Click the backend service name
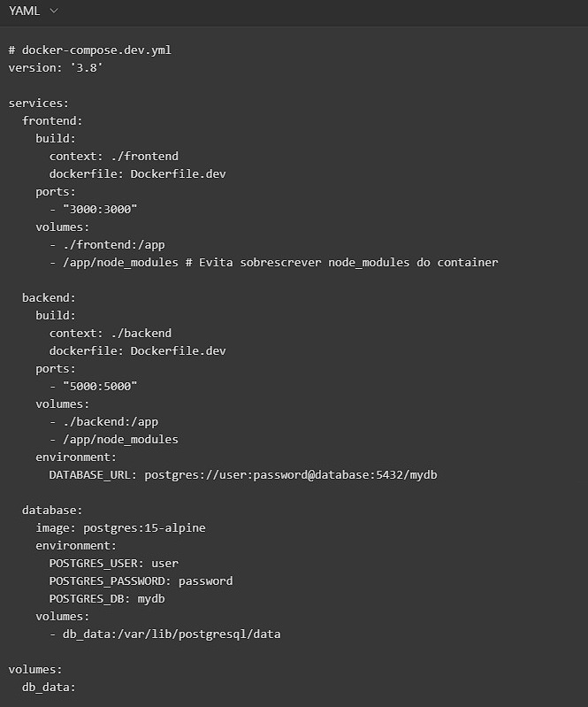Viewport: 588px width, 707px height. click(49, 297)
